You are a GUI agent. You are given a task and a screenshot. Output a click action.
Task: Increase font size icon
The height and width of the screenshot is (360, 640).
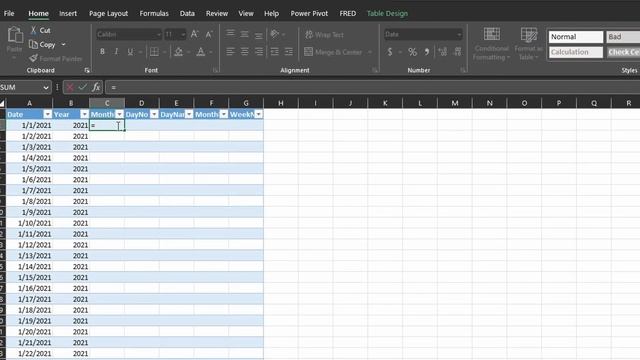194,35
